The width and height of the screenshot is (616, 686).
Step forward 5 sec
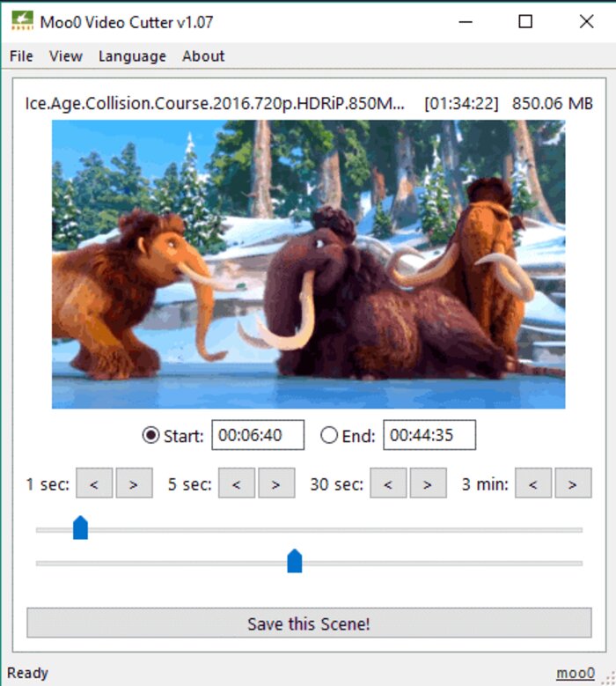tap(276, 483)
